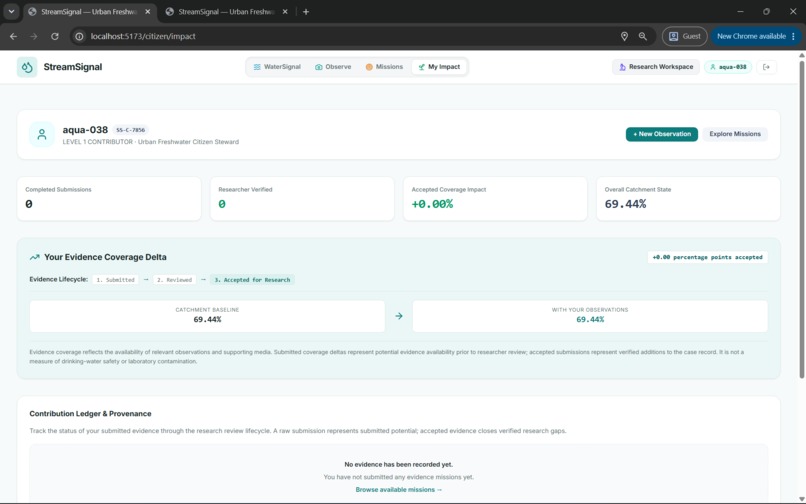Click the browser back arrow

tap(13, 37)
